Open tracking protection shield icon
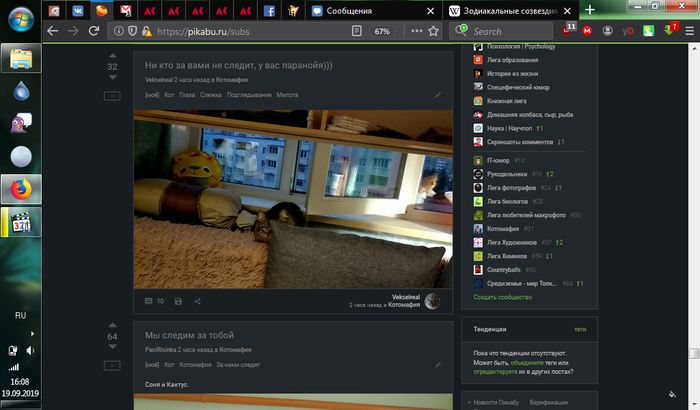Viewport: 700px width, 410px height. [x=132, y=31]
